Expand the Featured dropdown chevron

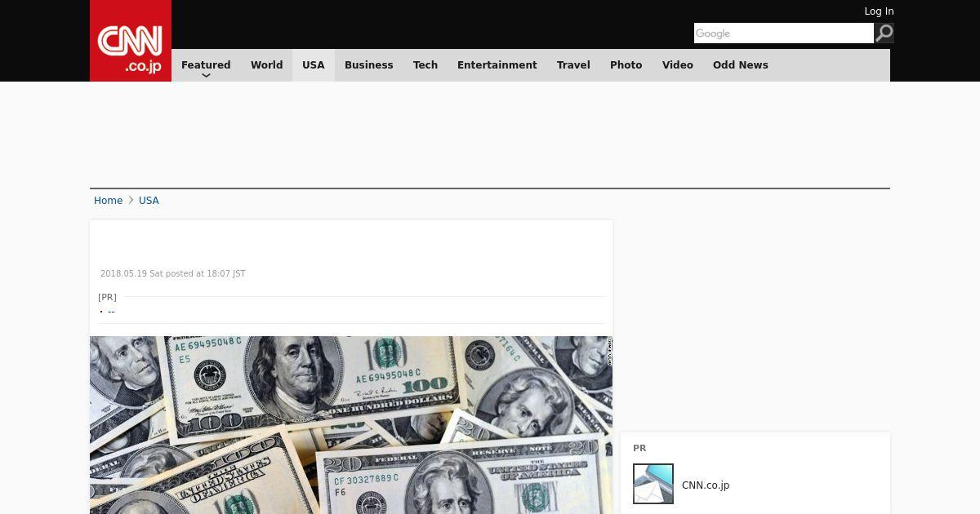pos(206,75)
